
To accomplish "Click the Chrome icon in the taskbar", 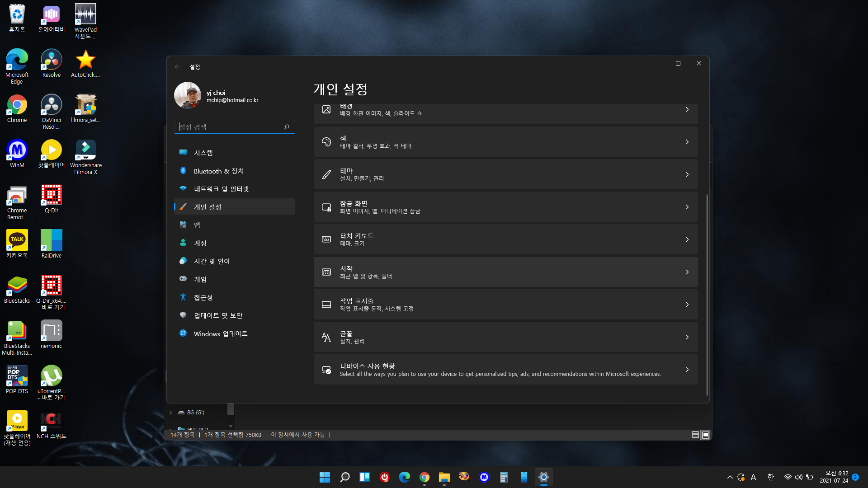I will (424, 477).
